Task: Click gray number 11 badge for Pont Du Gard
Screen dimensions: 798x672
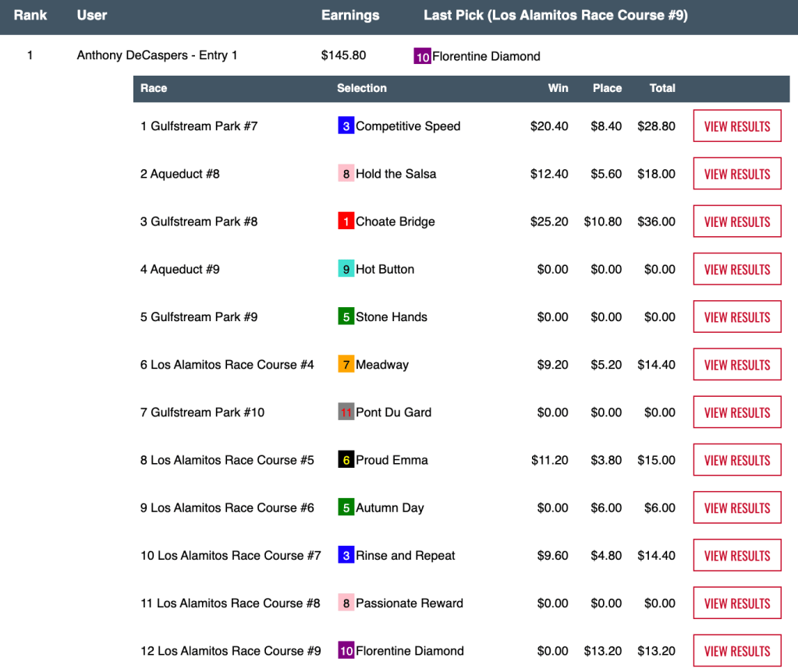Action: (346, 412)
